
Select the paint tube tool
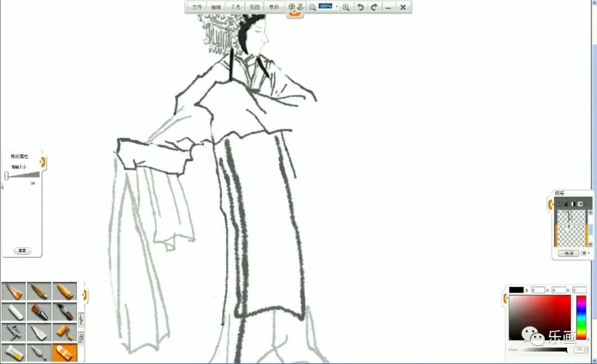(14, 352)
